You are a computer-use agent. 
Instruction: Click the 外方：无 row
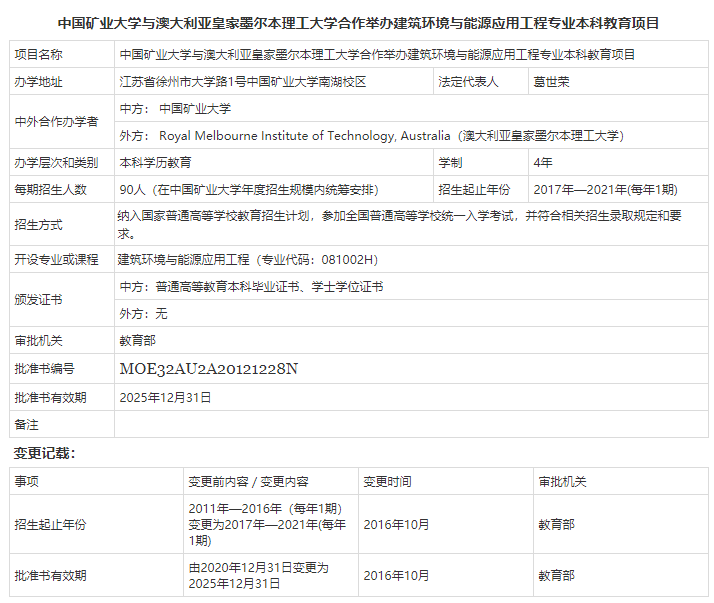411,313
